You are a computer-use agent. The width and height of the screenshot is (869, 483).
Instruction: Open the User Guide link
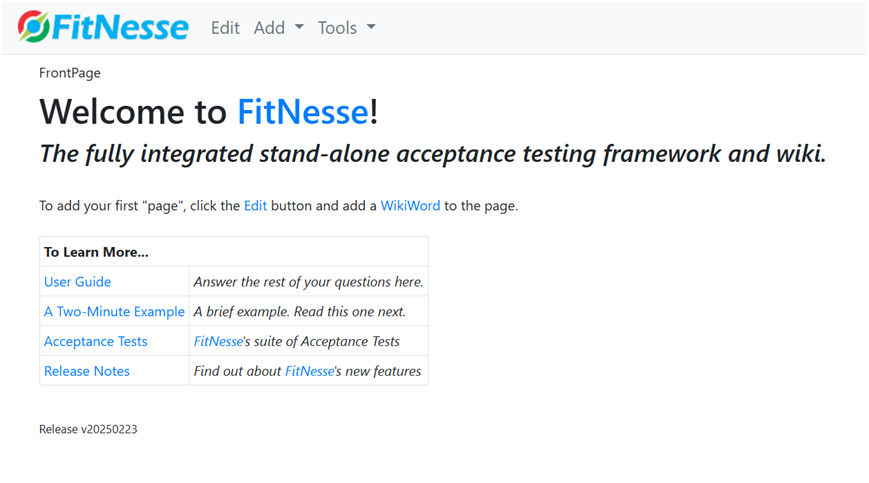(78, 282)
